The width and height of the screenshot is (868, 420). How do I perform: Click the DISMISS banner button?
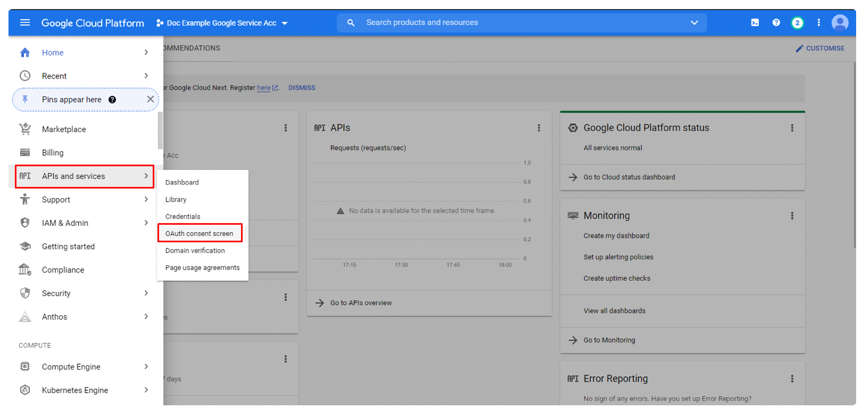click(x=302, y=88)
